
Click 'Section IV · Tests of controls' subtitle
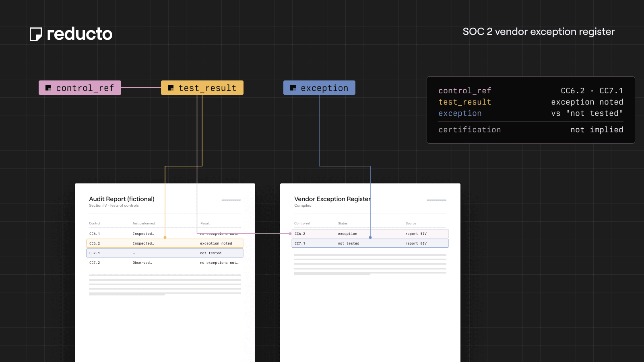[x=114, y=206]
